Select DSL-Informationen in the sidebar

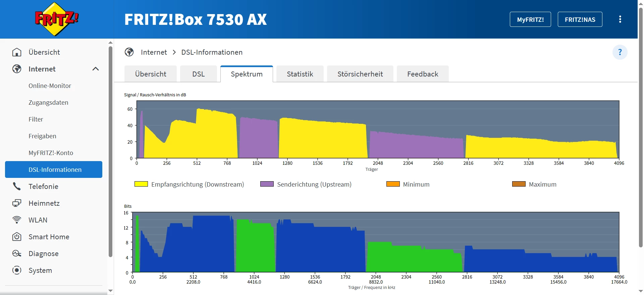54,169
